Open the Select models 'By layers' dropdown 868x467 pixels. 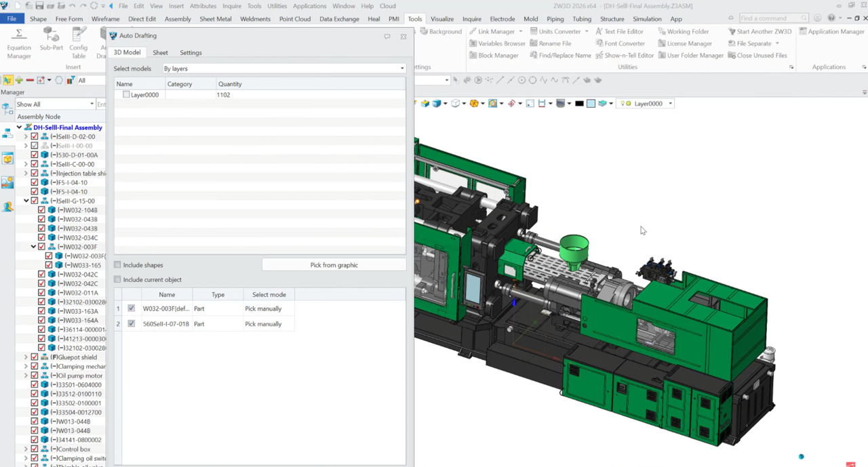[283, 68]
